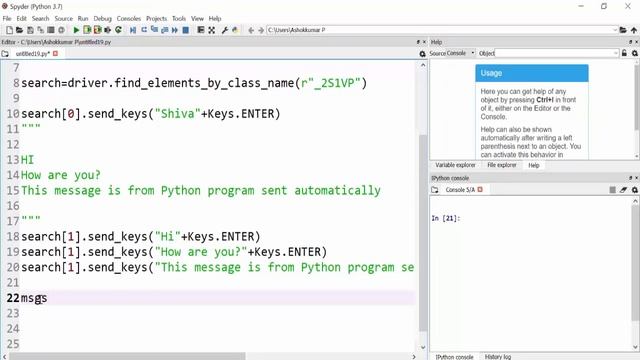The height and width of the screenshot is (360, 640).
Task: Open editor pane options gear icon
Action: [x=422, y=54]
